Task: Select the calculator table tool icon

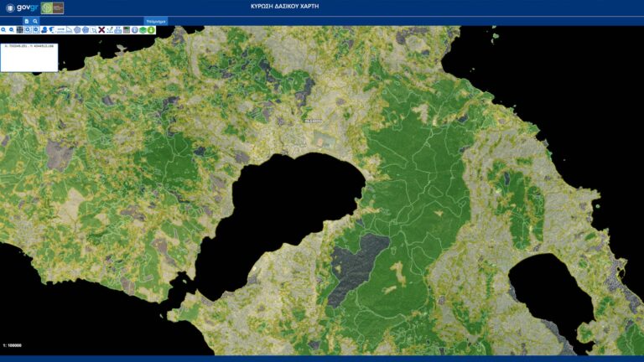Action: (x=127, y=30)
